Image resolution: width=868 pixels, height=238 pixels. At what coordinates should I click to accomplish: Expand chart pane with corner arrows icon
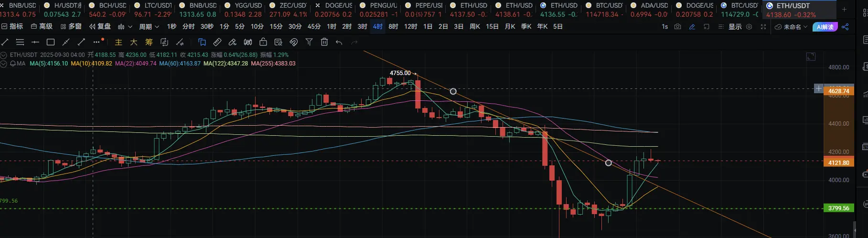(x=811, y=56)
